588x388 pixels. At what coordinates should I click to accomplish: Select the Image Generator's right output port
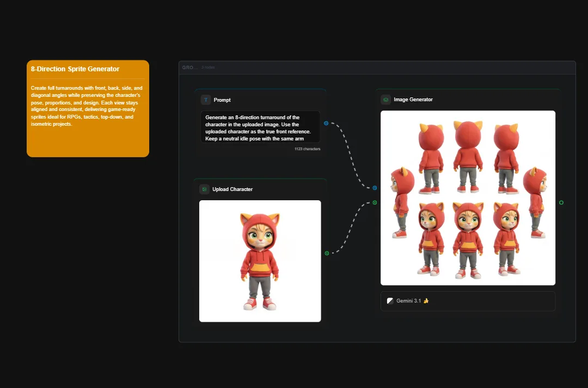[x=561, y=202]
